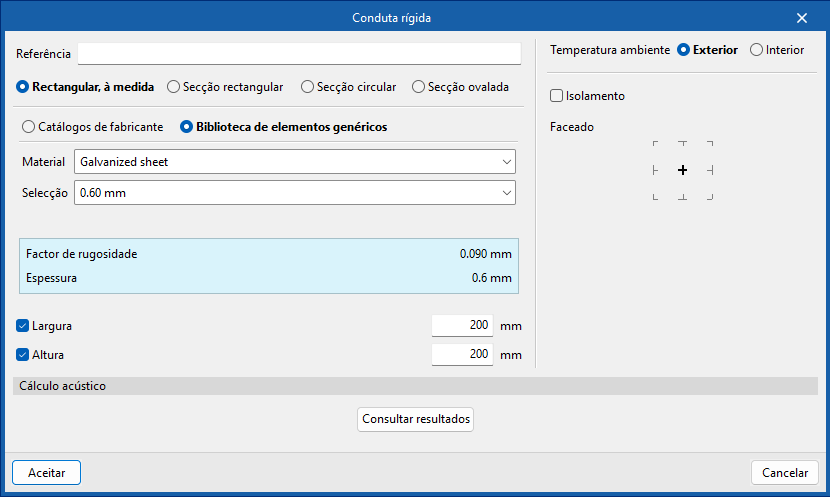Screen dimensions: 830x497
Task: Uncheck the Largura checkbox
Action: click(x=23, y=326)
